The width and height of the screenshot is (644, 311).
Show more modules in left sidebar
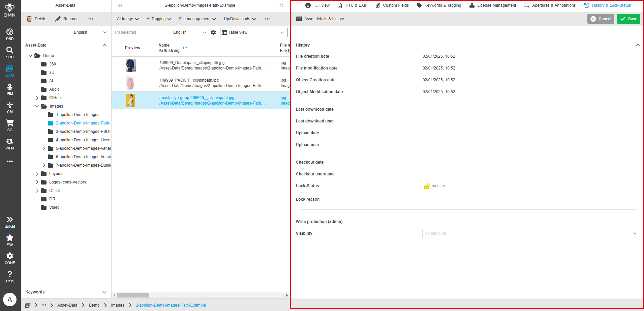pos(10,161)
